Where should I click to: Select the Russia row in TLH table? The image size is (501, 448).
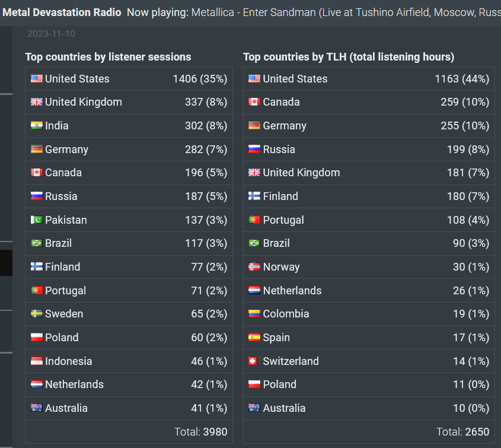[369, 149]
